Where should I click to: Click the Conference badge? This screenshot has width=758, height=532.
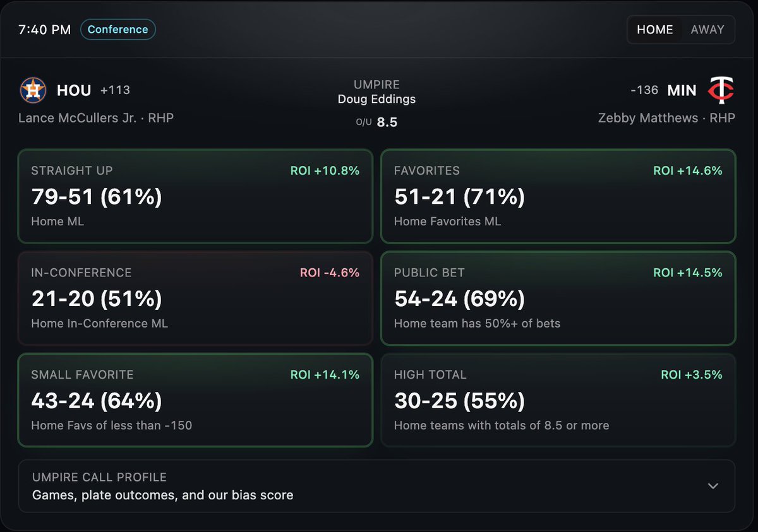[x=118, y=30]
